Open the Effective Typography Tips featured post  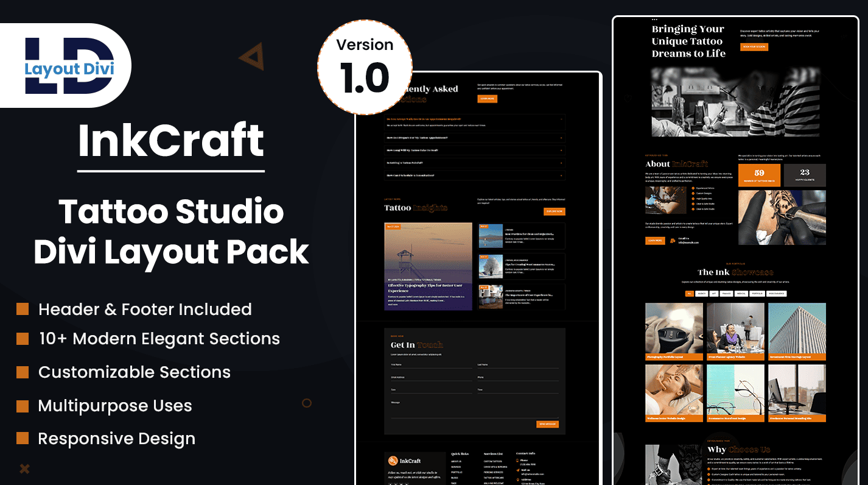pyautogui.click(x=428, y=266)
